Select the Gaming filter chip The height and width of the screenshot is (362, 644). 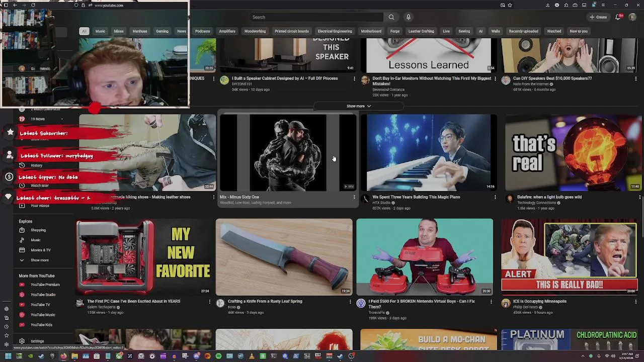pos(162,31)
